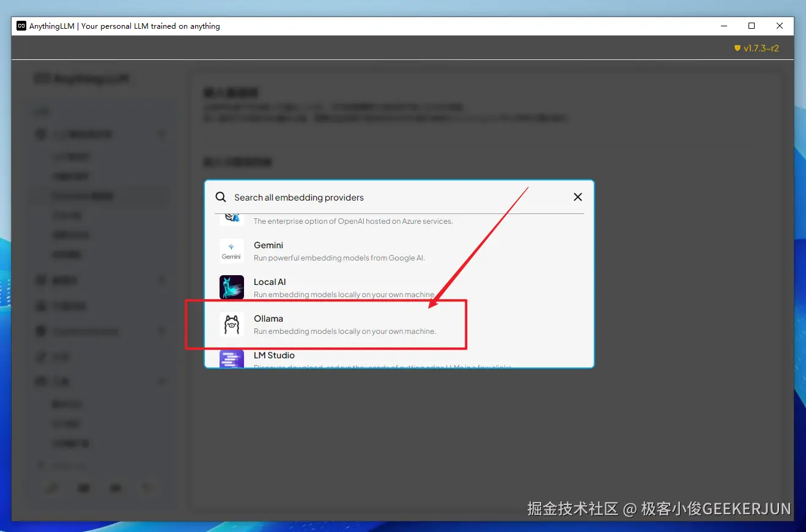Viewport: 806px width, 532px height.
Task: Click the description line under Local AI
Action: (x=345, y=295)
